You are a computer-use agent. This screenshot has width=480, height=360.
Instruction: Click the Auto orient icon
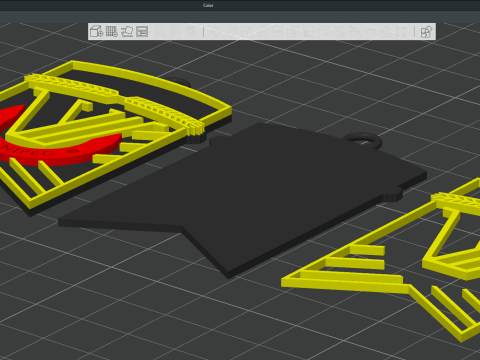(x=127, y=32)
